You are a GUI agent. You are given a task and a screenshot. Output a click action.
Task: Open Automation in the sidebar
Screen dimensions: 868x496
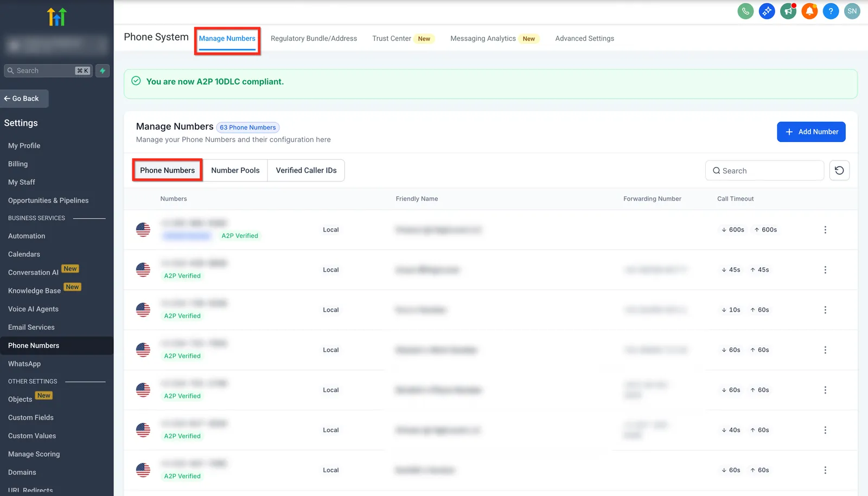[x=27, y=236]
